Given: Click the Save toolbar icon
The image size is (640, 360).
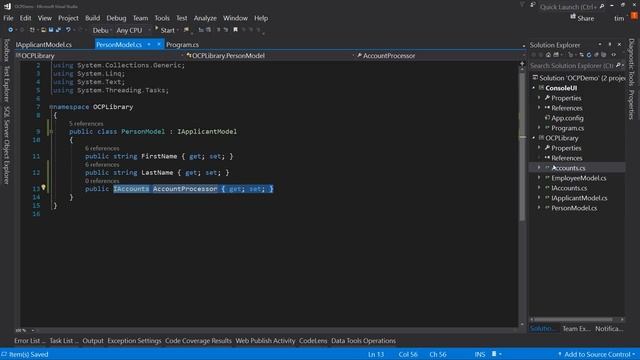Looking at the screenshot, I should click(51, 30).
